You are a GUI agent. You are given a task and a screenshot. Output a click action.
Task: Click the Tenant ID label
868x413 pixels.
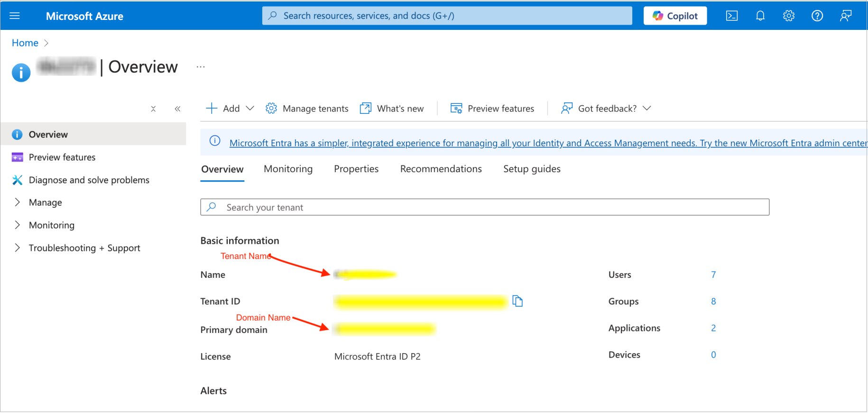coord(220,301)
